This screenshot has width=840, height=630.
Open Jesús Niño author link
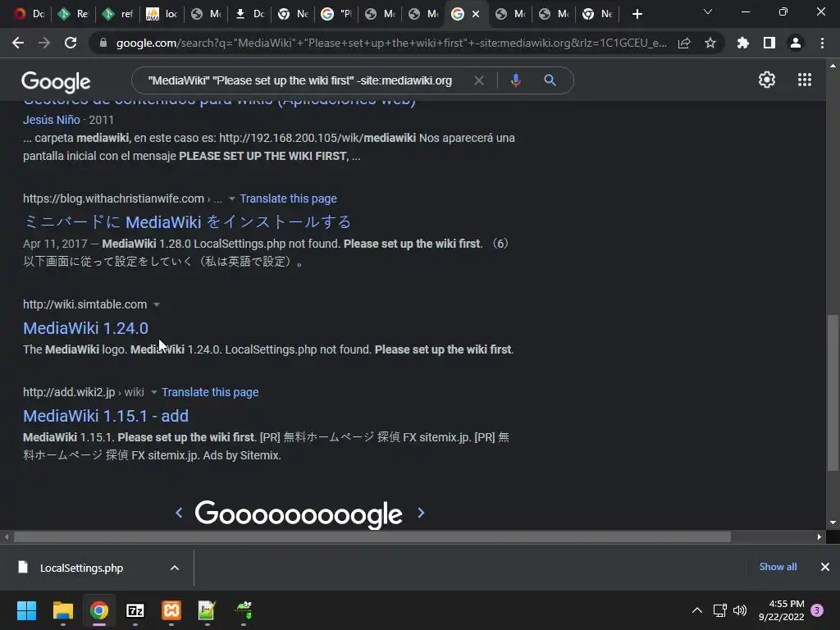(x=52, y=120)
